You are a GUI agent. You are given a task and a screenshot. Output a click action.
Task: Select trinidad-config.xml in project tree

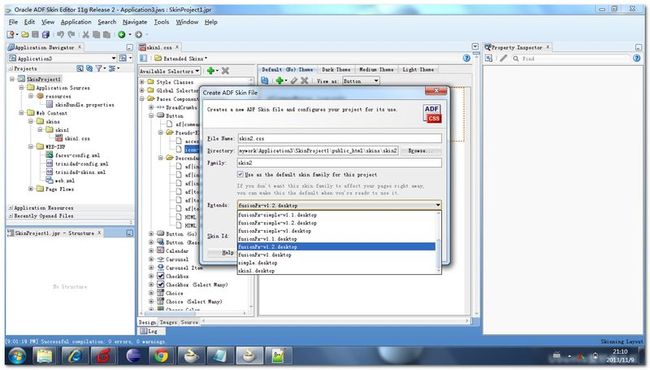pyautogui.click(x=82, y=164)
